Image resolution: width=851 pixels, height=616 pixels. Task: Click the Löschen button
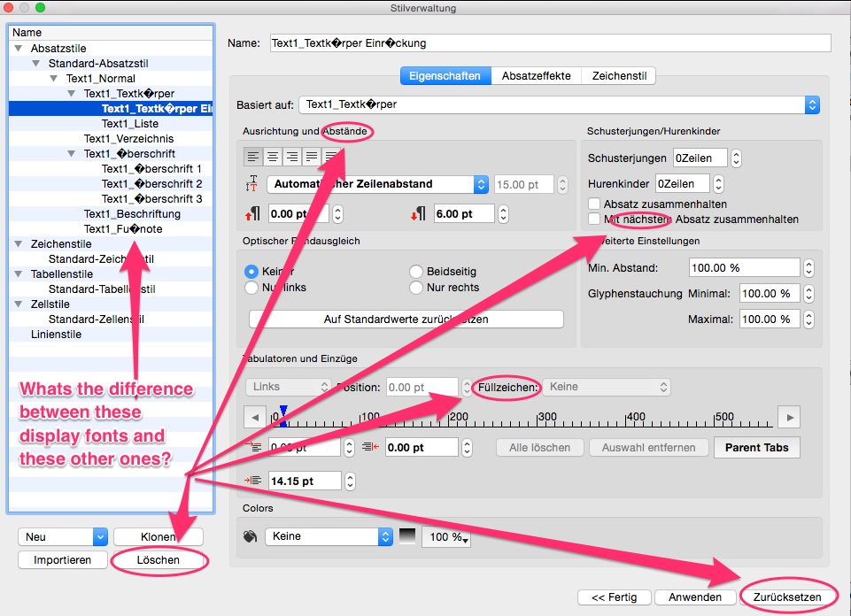tap(159, 559)
